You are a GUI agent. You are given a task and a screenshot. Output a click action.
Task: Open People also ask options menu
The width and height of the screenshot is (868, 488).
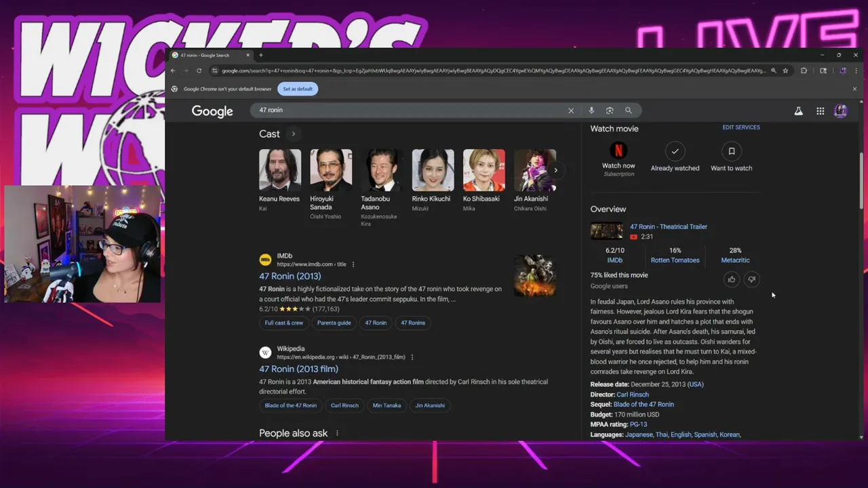tap(337, 433)
